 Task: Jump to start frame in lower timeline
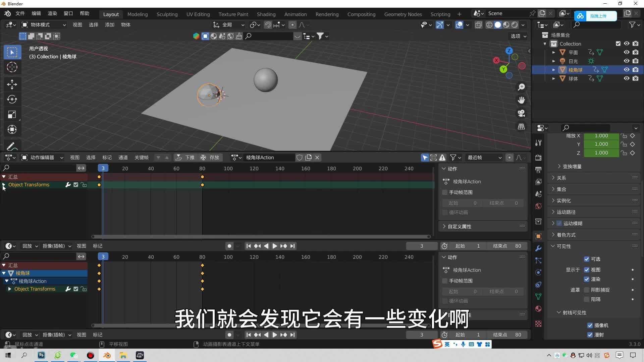249,335
